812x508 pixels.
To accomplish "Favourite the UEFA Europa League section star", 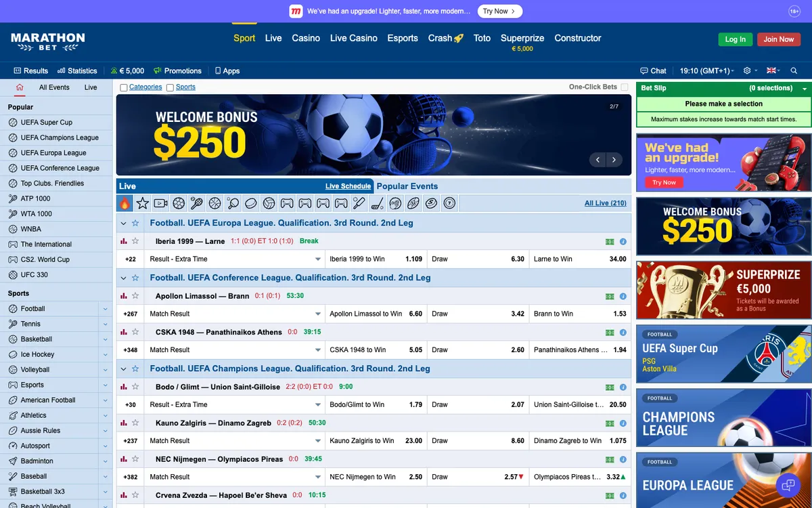I will click(135, 223).
